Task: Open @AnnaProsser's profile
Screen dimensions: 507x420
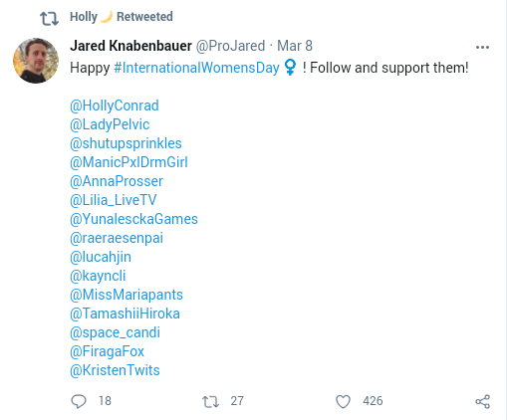Action: click(x=117, y=181)
